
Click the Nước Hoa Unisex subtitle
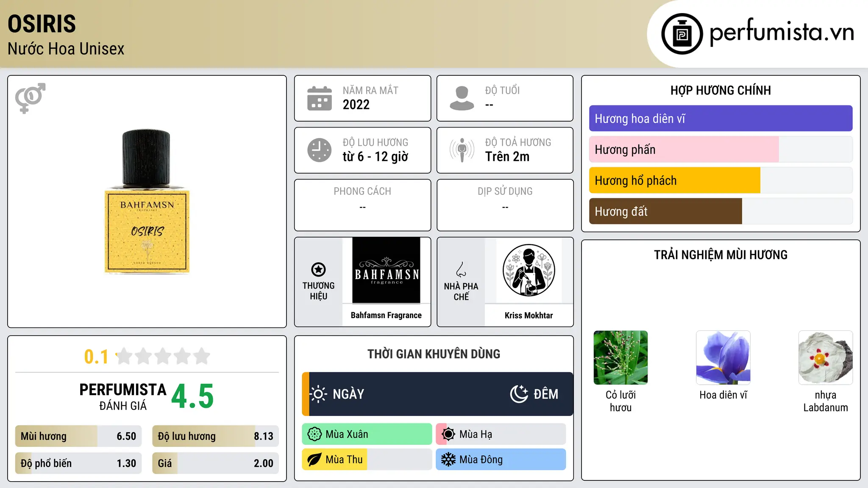[66, 49]
